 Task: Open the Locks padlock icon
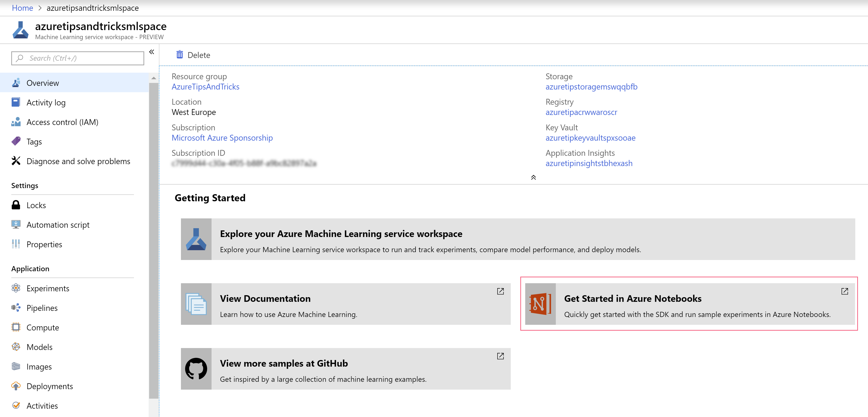click(x=16, y=205)
